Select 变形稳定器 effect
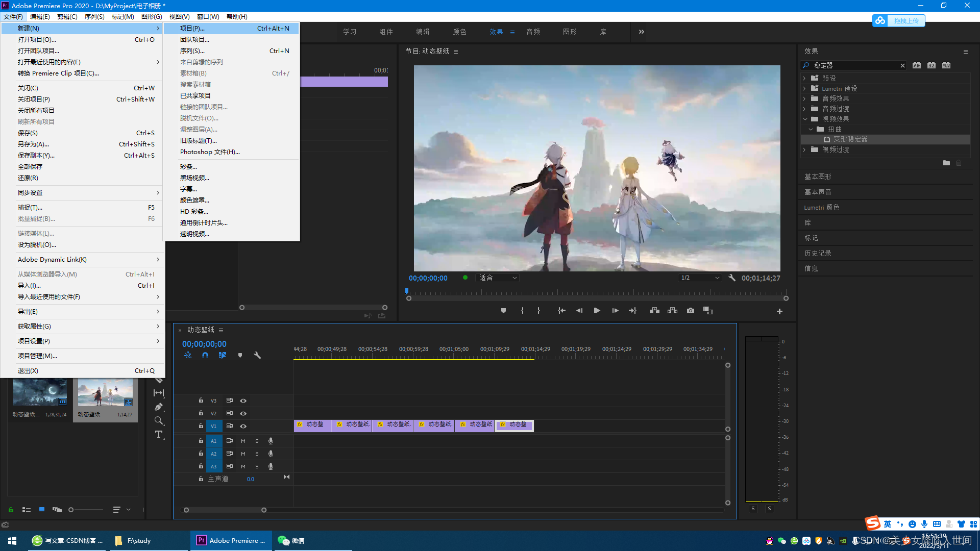 click(850, 139)
